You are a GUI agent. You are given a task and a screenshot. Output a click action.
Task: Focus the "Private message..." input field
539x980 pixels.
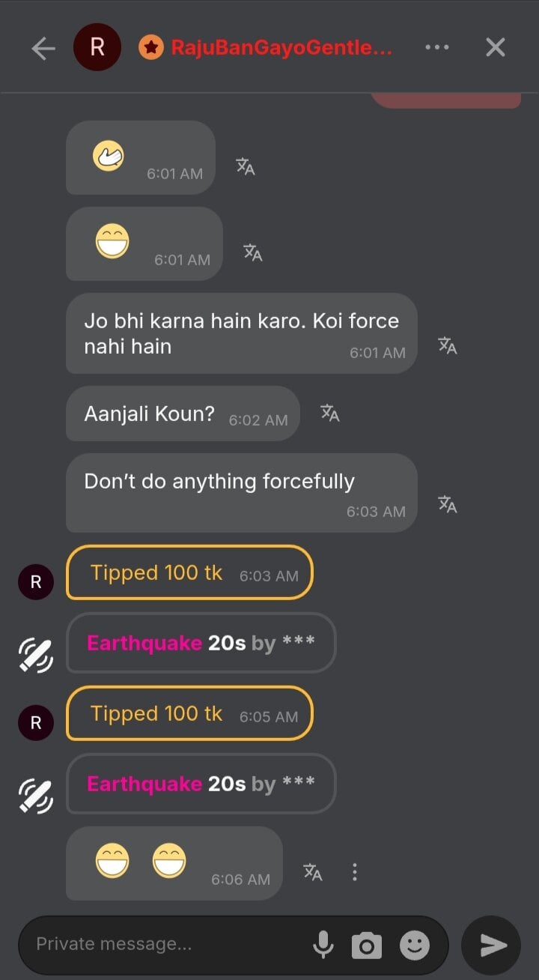pyautogui.click(x=168, y=945)
